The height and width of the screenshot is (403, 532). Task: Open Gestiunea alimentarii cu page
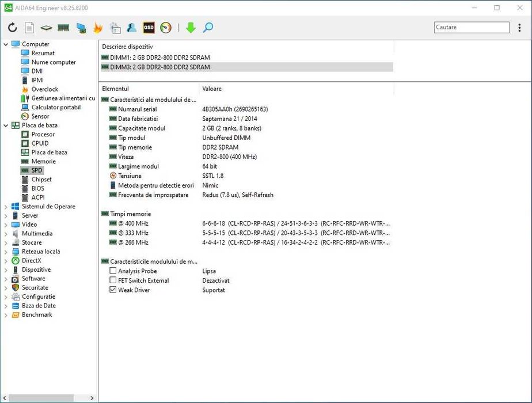[x=63, y=98]
